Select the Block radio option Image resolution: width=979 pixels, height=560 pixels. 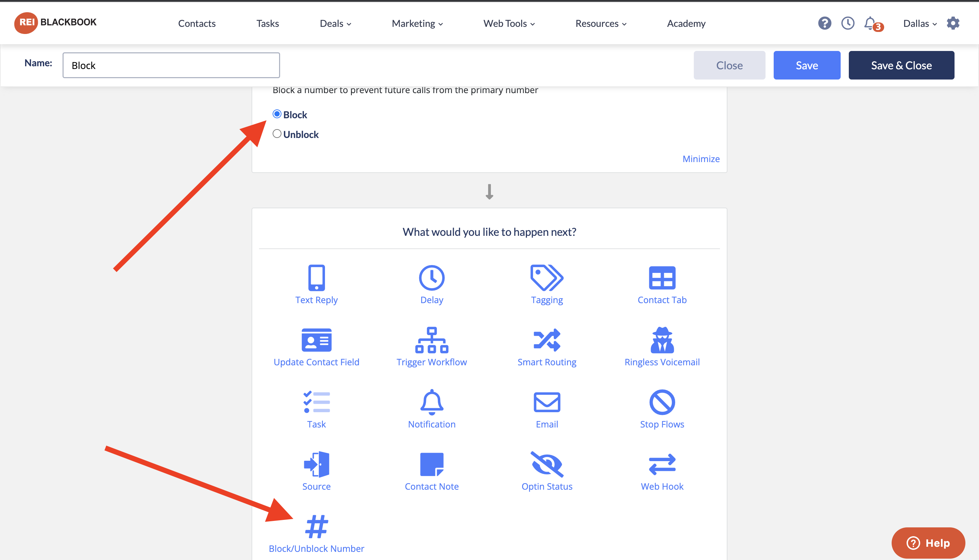(x=277, y=114)
